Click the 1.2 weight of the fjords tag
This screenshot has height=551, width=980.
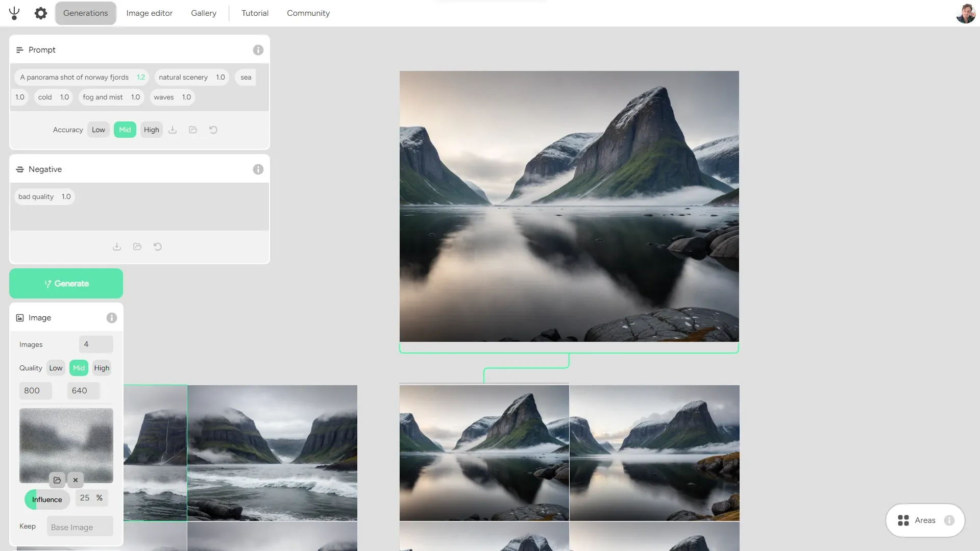click(141, 78)
